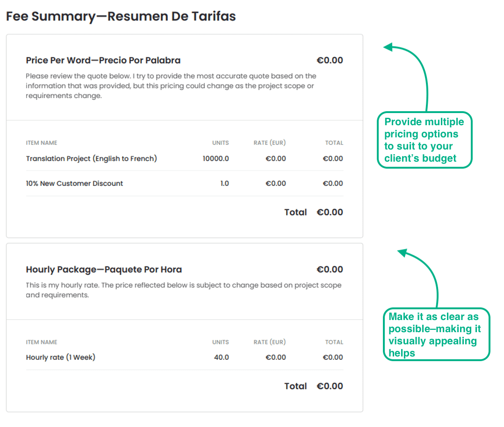Select the Hourly rate (1 Week) item

[60, 357]
